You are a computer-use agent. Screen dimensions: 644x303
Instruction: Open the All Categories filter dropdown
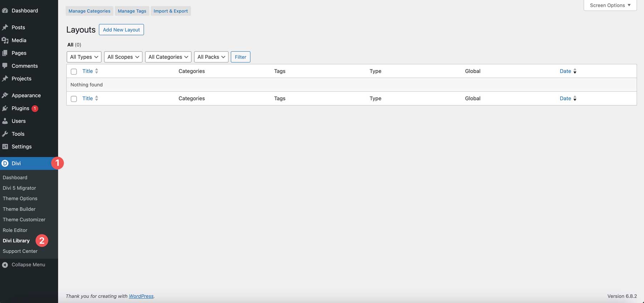click(168, 57)
